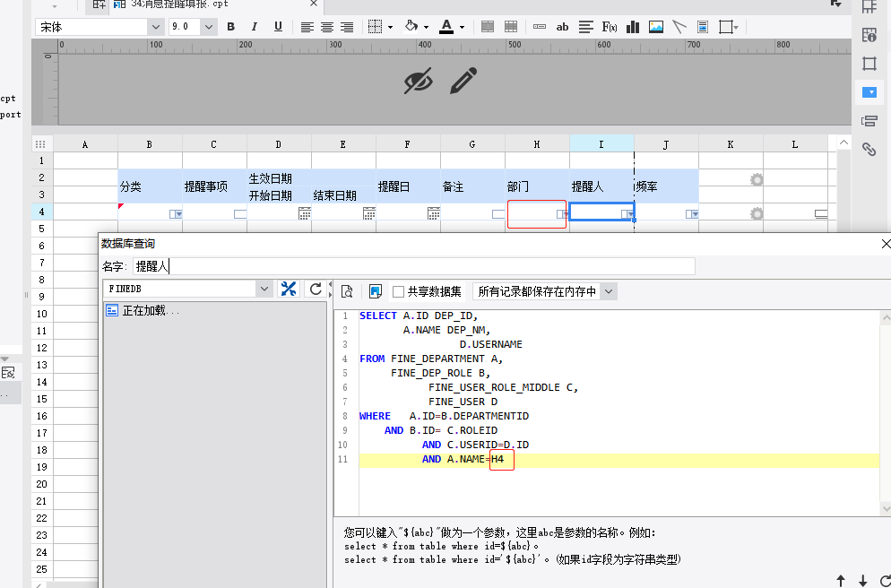Insert a sub-report element icon
Image resolution: width=891 pixels, height=588 pixels.
[703, 27]
